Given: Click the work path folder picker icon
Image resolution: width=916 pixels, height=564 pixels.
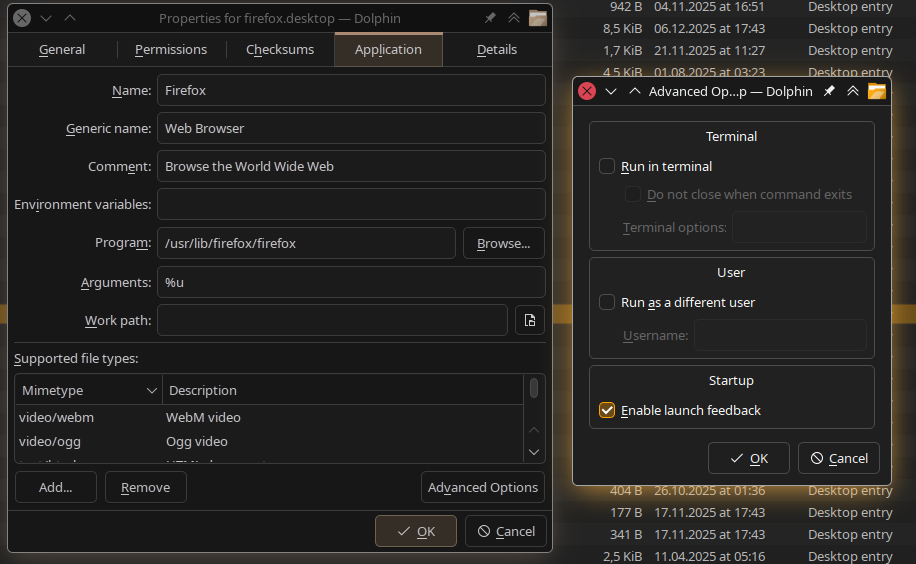Looking at the screenshot, I should click(x=530, y=320).
